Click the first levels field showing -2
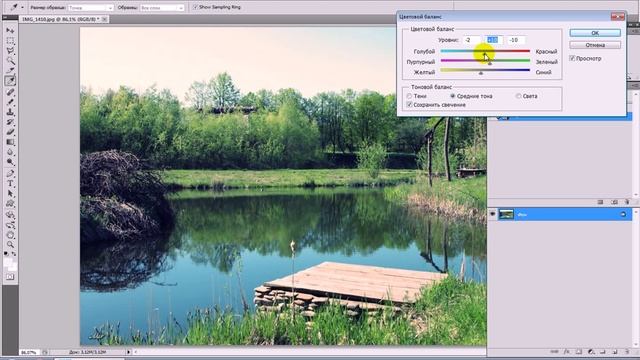This screenshot has width=640, height=360. pyautogui.click(x=471, y=40)
